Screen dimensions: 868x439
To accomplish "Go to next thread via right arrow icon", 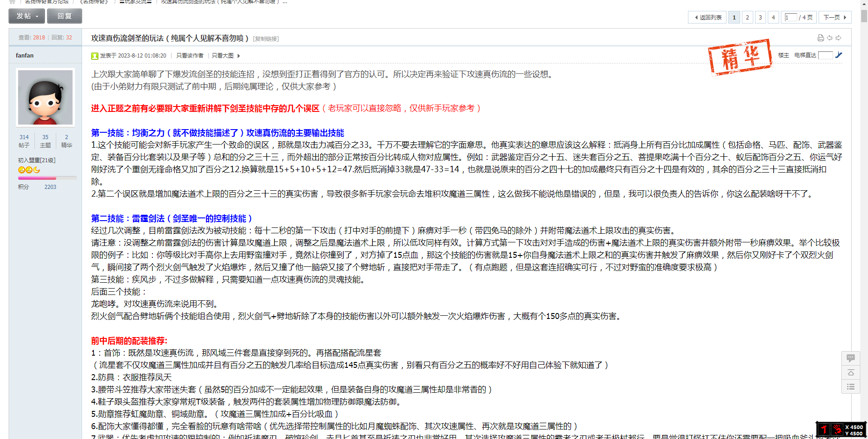I will point(839,38).
